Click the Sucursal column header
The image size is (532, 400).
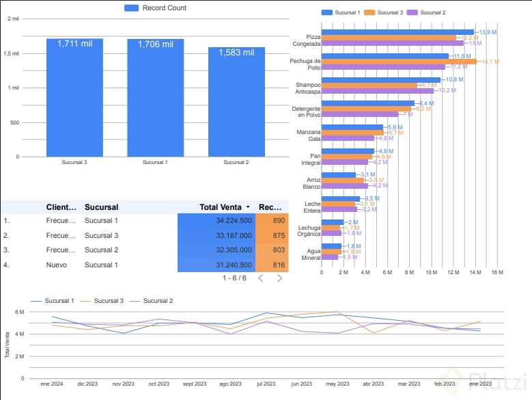[x=102, y=207]
